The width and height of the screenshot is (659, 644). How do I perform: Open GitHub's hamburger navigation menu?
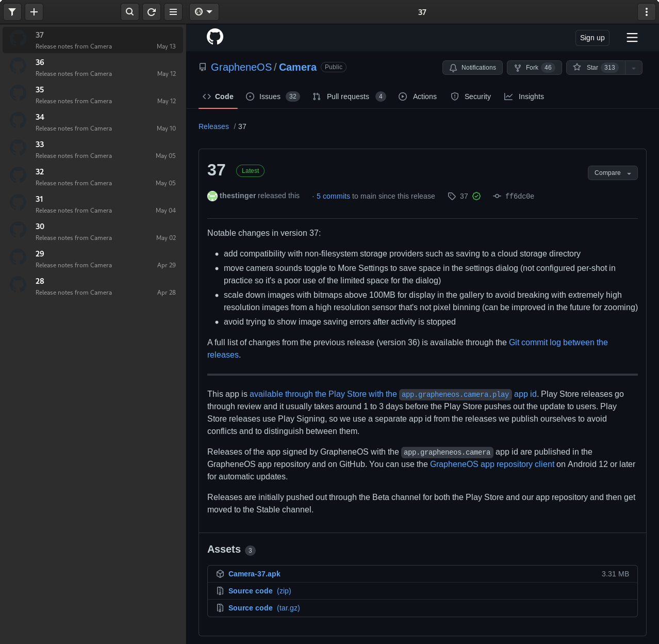pos(632,38)
